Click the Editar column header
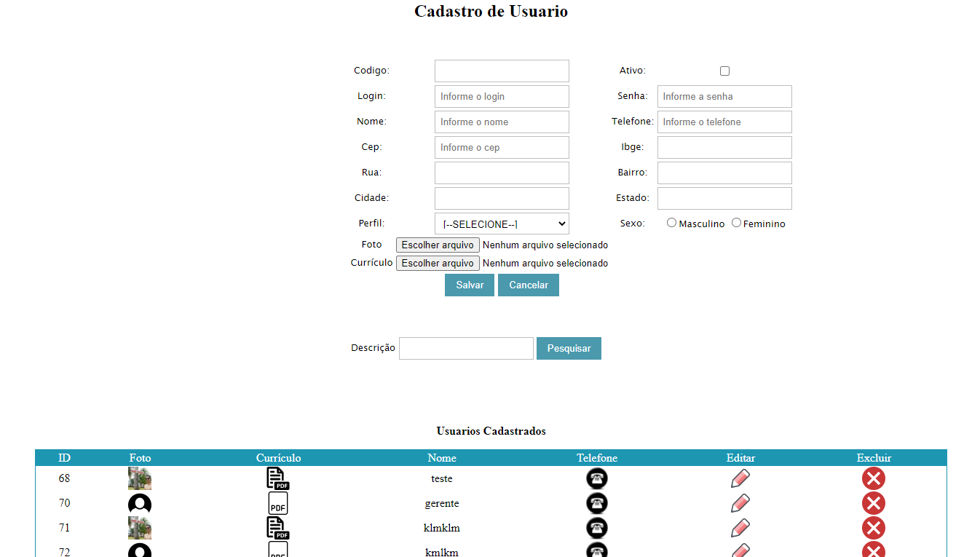Viewport: 980px width, 557px height. point(740,458)
